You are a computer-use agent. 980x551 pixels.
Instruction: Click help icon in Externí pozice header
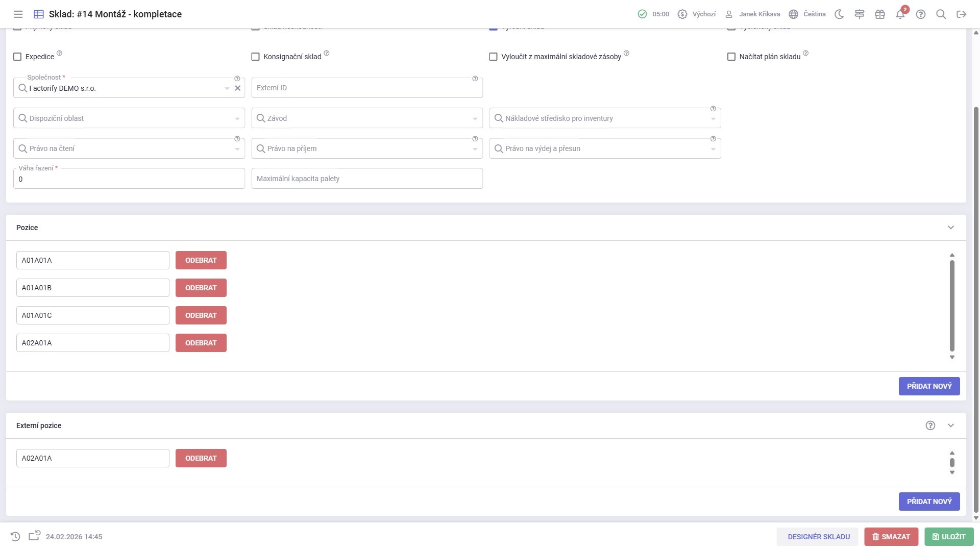[x=930, y=425]
